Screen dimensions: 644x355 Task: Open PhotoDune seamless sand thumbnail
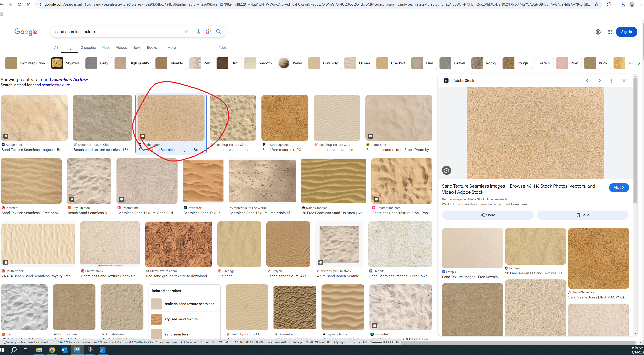[x=398, y=118]
